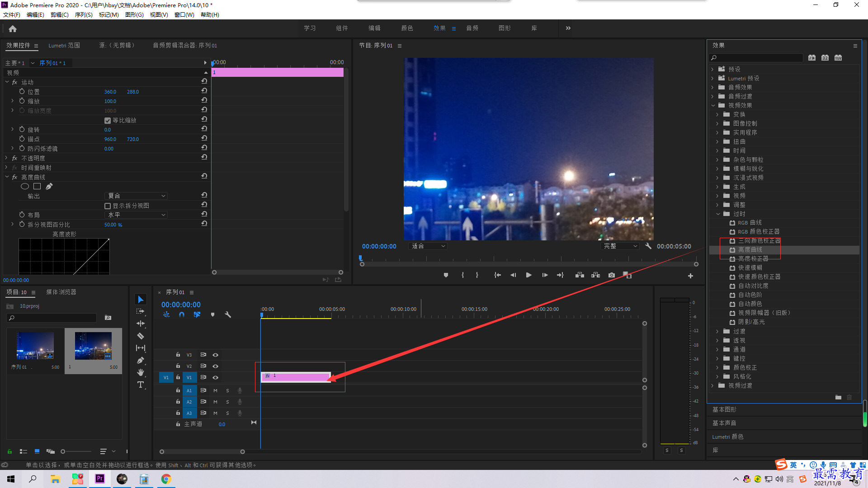The width and height of the screenshot is (868, 488).
Task: Click the Home icon
Action: pos(13,29)
